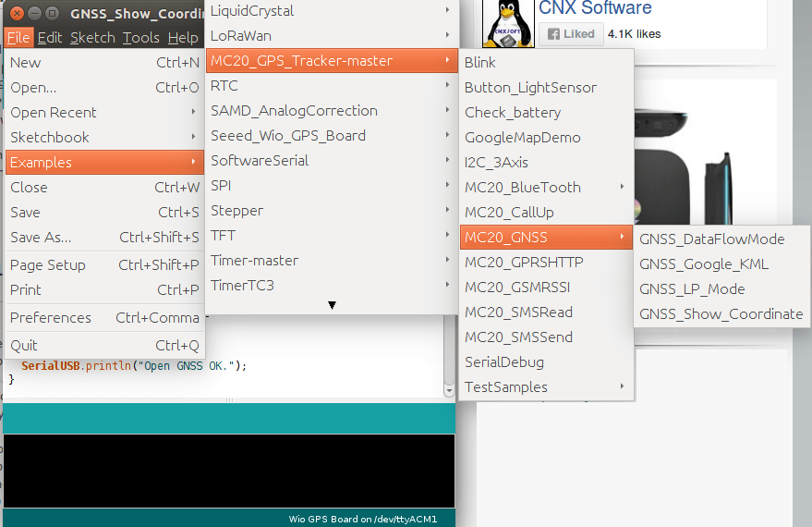Select MC20_GPS_Tracker-master examples entry

(332, 61)
